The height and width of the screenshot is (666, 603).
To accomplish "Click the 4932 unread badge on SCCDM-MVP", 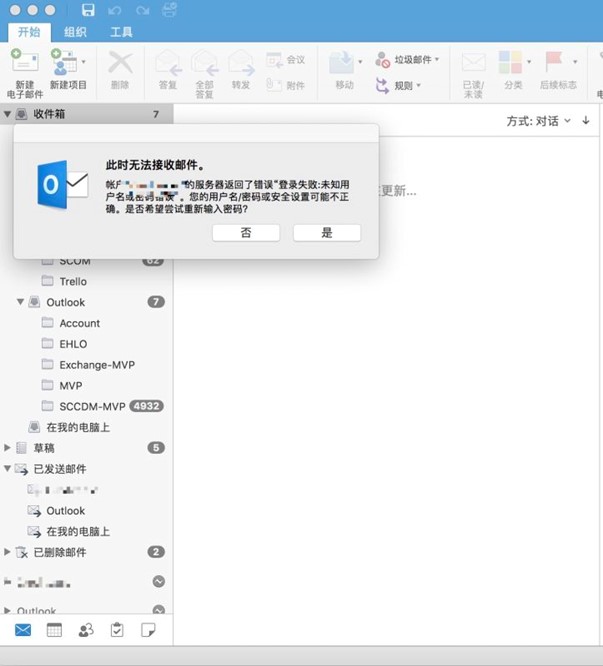I will point(147,406).
